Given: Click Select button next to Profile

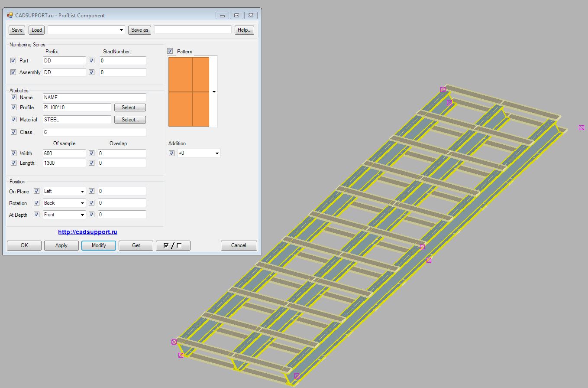Looking at the screenshot, I should tap(130, 108).
